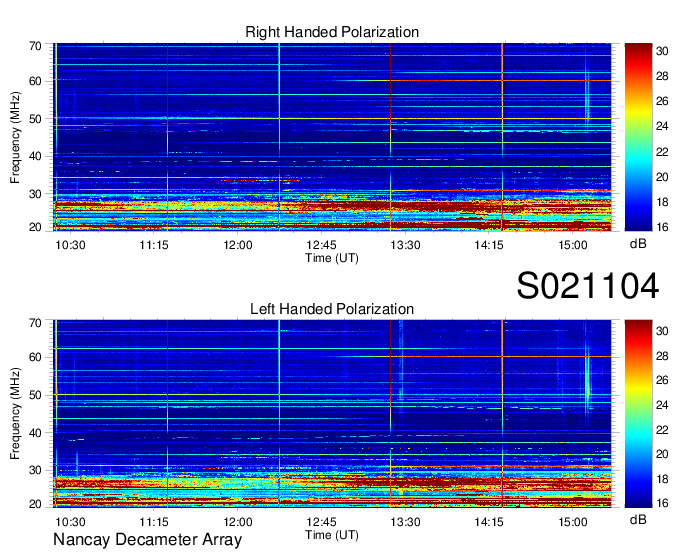Click the 11:15 time tick of bottom plot
Screen dimensions: 680x552
[x=154, y=522]
